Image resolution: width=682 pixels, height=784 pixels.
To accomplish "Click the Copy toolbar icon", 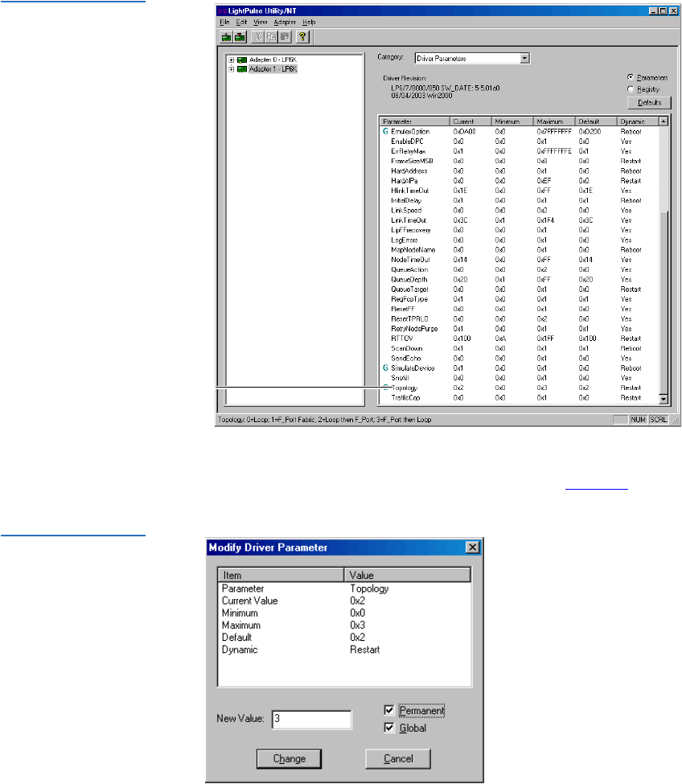I will point(272,36).
